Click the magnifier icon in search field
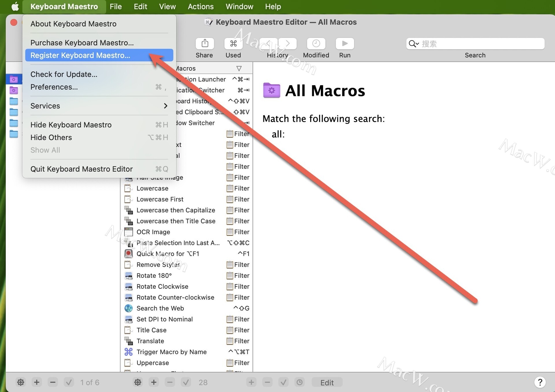This screenshot has width=555, height=392. [x=414, y=44]
